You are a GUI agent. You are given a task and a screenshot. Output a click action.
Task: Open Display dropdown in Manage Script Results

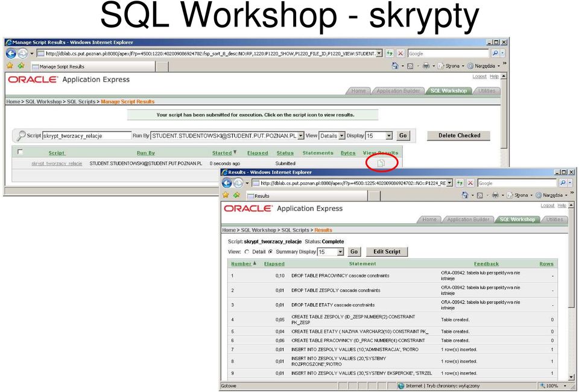389,136
